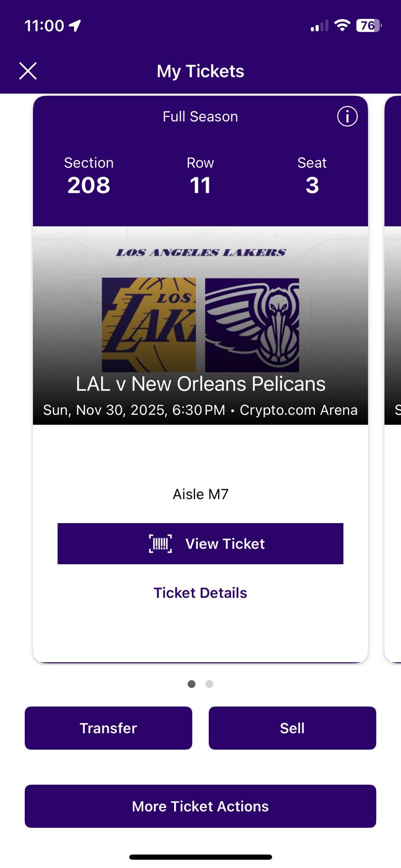Tap the Lakers team logo
The width and height of the screenshot is (401, 868).
149,325
